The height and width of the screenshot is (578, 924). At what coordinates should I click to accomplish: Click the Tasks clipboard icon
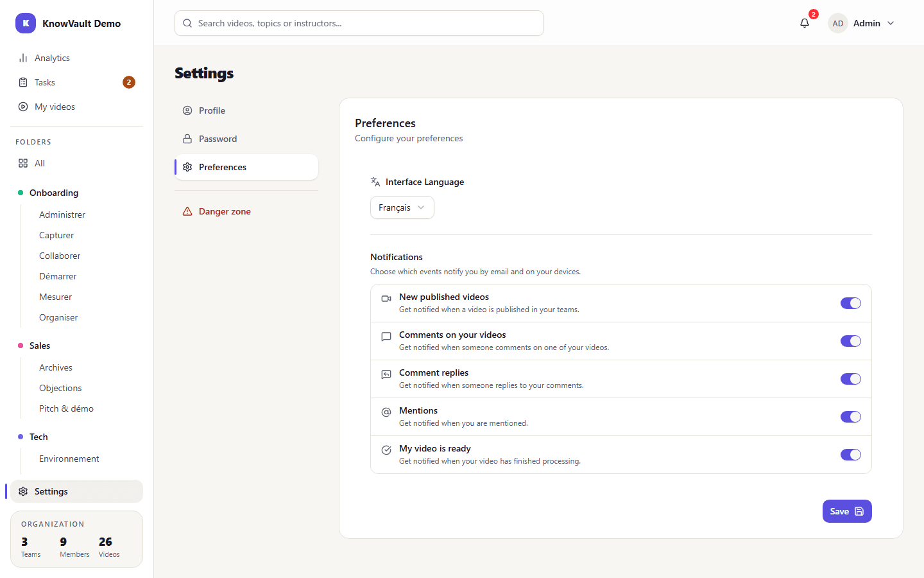(23, 82)
